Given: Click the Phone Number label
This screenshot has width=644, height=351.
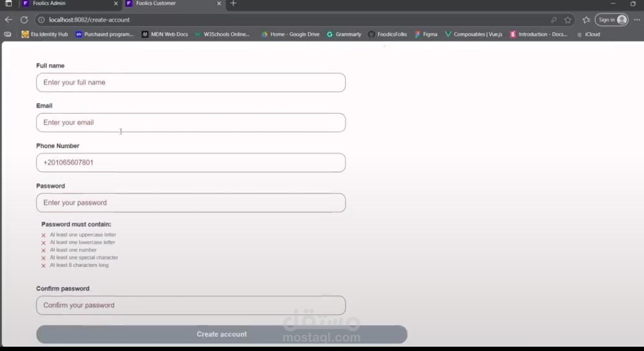Looking at the screenshot, I should (58, 146).
